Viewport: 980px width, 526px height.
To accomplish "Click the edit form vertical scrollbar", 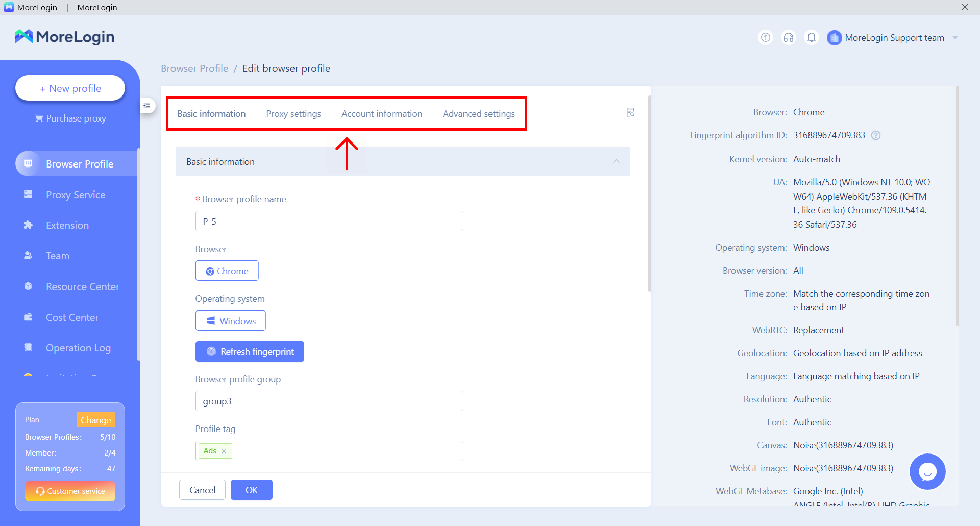I will [649, 193].
